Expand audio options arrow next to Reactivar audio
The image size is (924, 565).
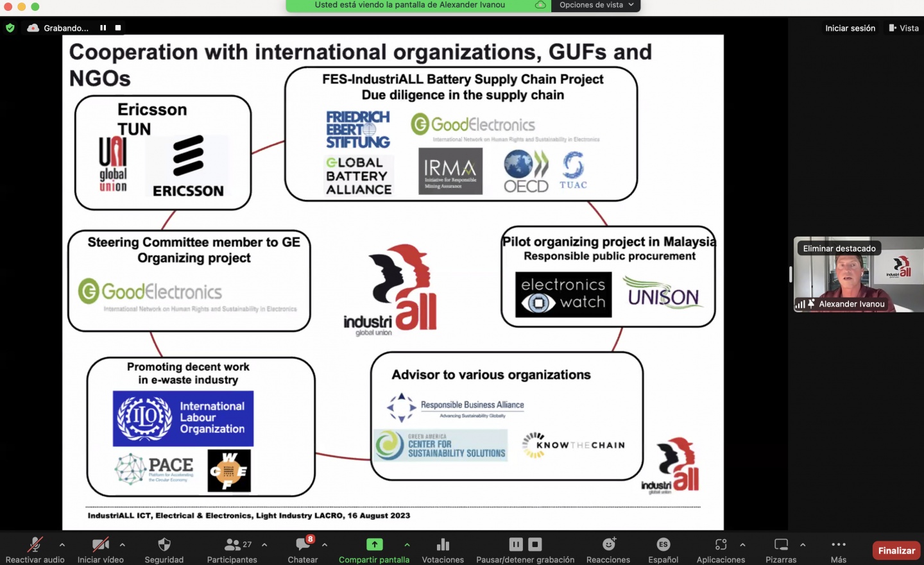pyautogui.click(x=62, y=545)
